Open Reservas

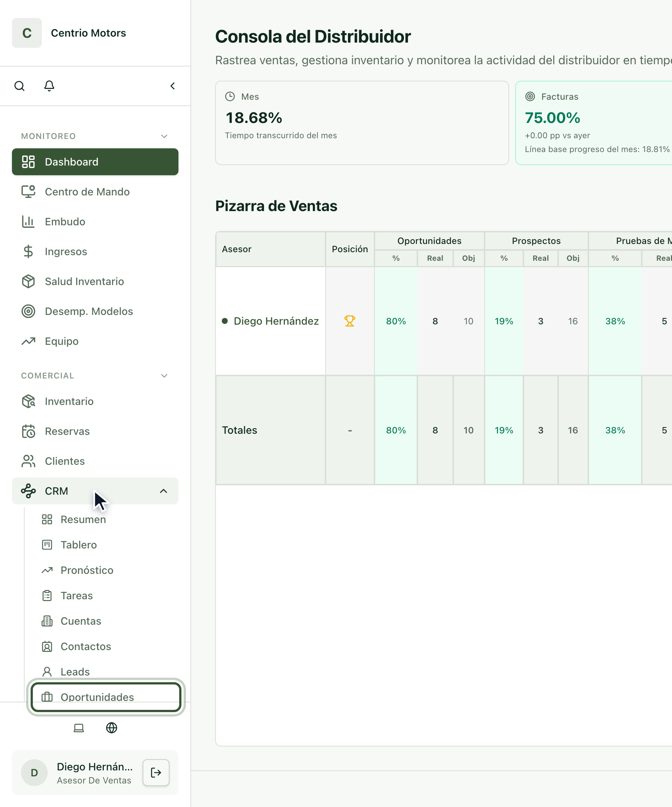[x=95, y=431]
